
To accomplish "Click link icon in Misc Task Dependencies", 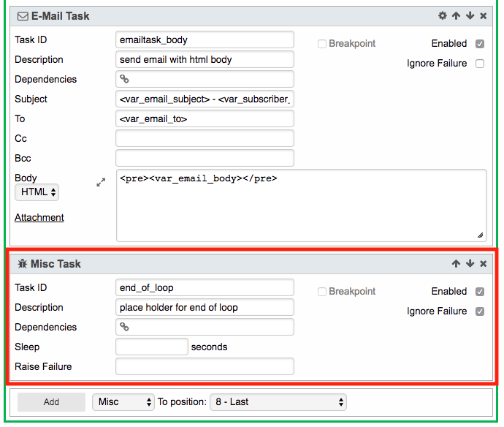I will (125, 327).
